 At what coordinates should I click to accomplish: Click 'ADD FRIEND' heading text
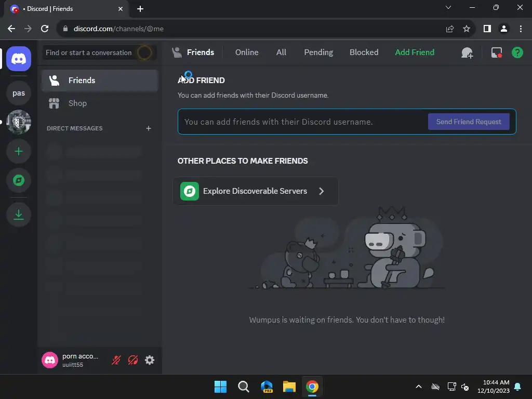click(201, 81)
